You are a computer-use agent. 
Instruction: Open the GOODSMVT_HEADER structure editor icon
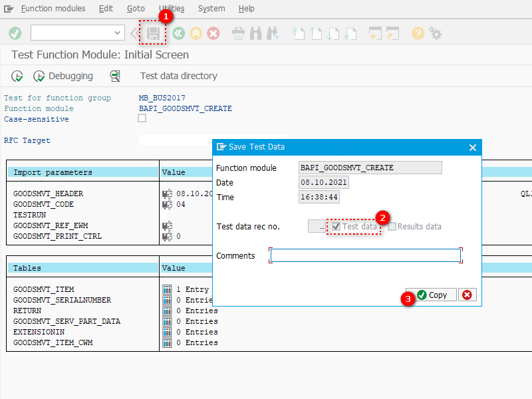[166, 194]
